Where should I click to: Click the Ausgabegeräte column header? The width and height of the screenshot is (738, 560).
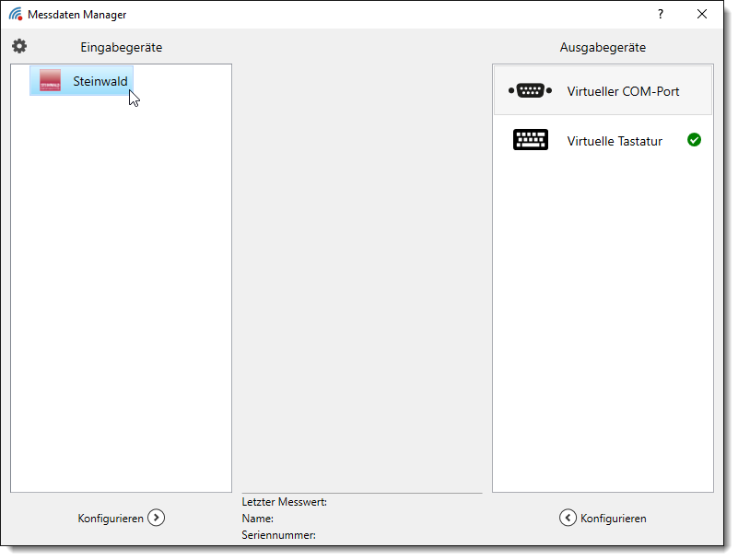603,47
